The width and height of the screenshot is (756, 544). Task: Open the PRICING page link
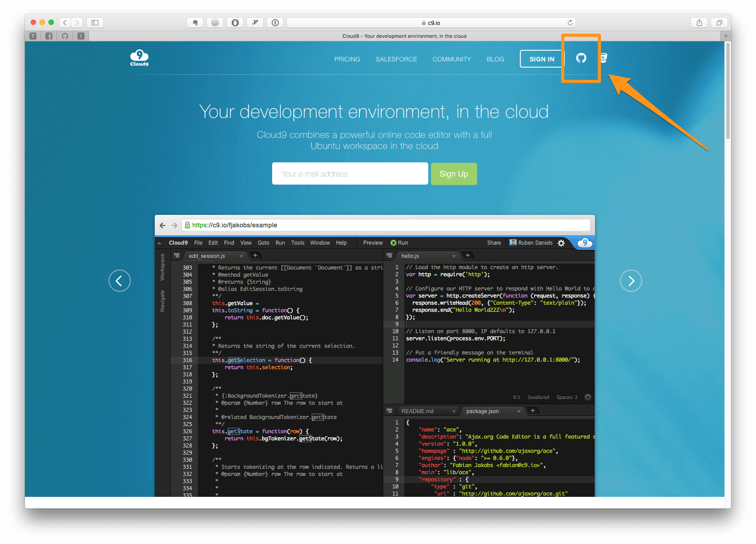point(347,59)
